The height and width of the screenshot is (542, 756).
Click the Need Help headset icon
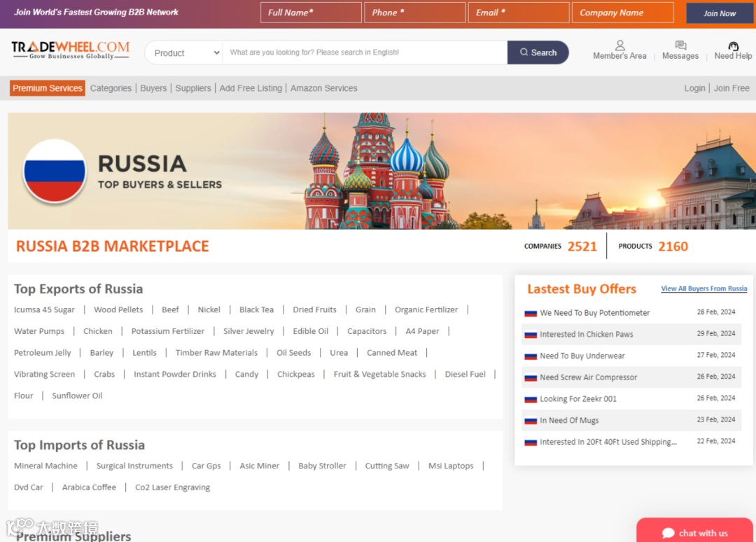pos(733,46)
